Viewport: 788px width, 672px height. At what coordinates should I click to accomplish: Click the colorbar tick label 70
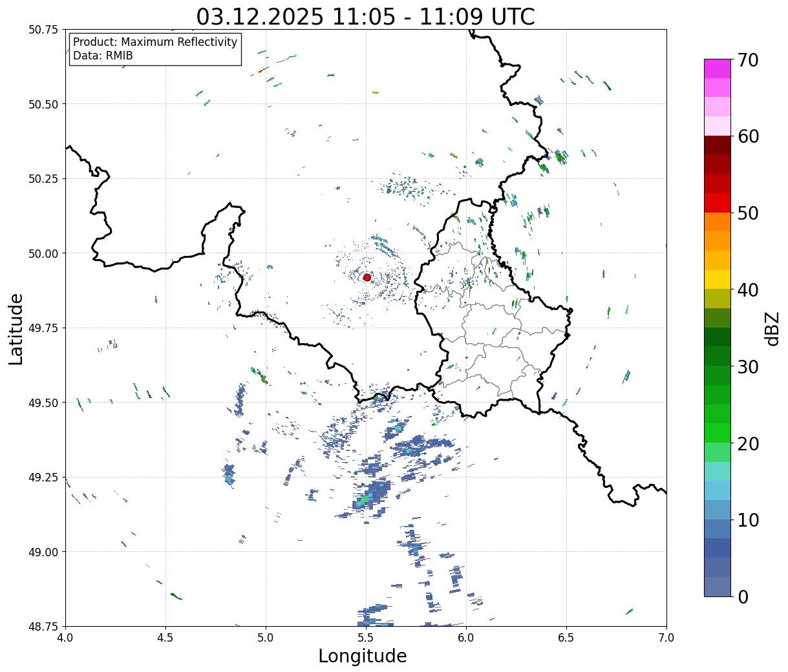click(748, 60)
